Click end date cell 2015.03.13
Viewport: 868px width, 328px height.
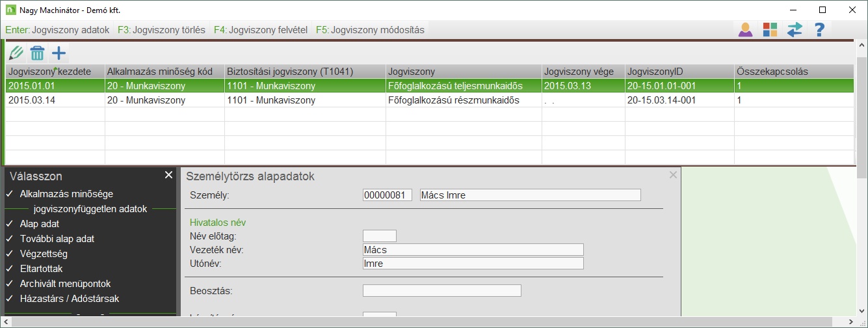point(583,86)
